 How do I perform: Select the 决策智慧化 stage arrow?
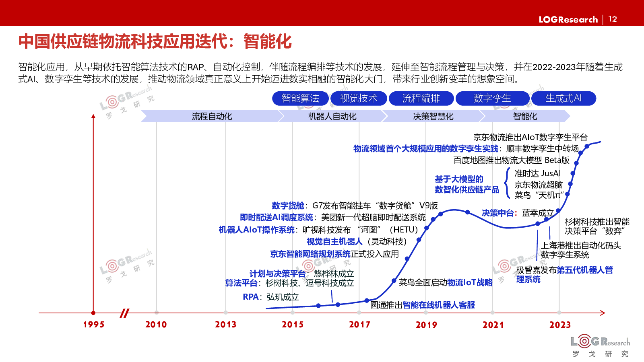pyautogui.click(x=433, y=116)
